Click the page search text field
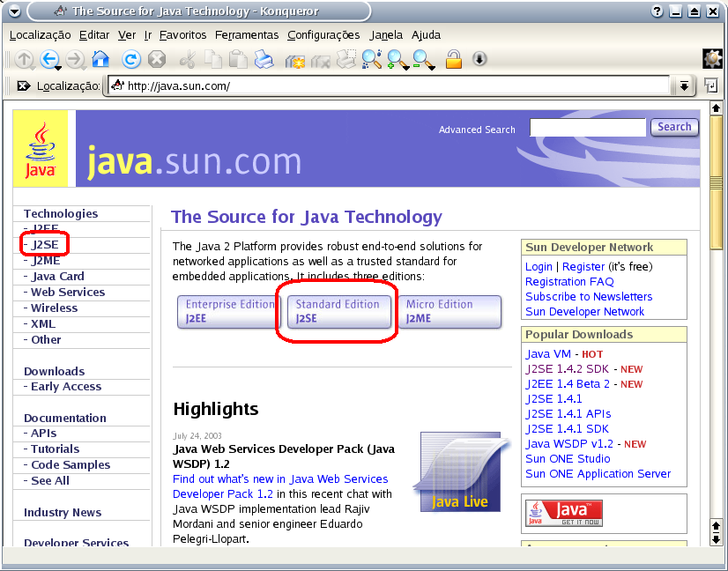This screenshot has height=571, width=728. tap(588, 127)
